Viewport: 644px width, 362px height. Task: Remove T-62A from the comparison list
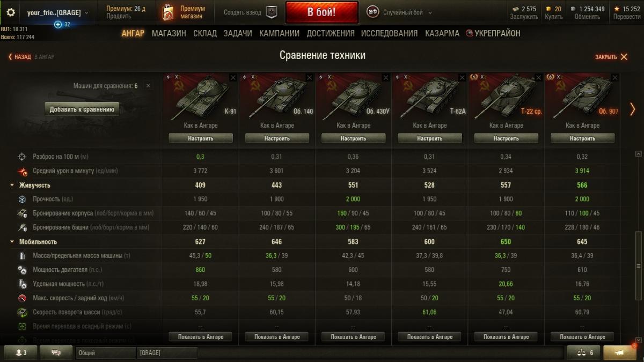(462, 78)
